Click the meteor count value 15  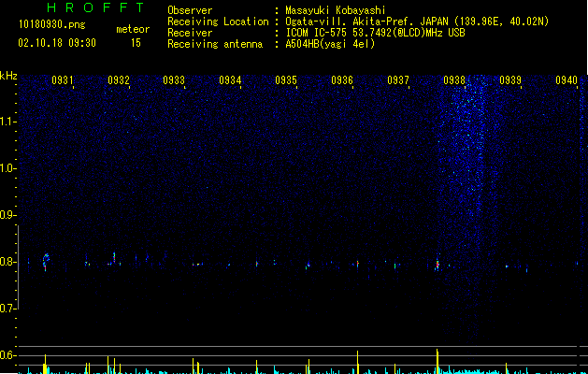tap(136, 43)
